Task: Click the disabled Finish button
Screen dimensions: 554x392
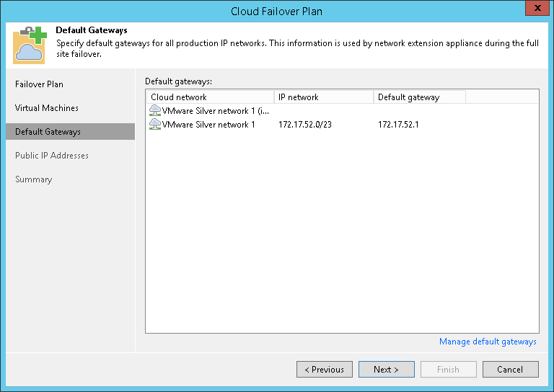Action: point(449,370)
